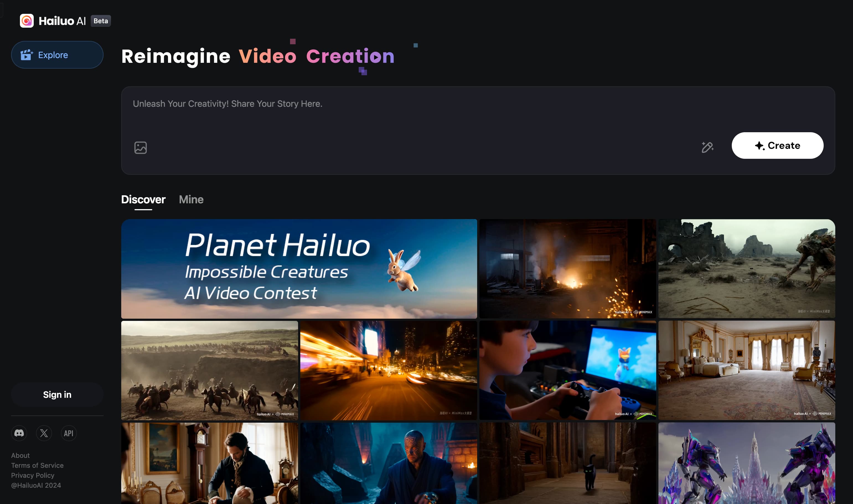This screenshot has height=504, width=853.
Task: Click the @HailuoAI 2024 footer text
Action: pos(36,485)
